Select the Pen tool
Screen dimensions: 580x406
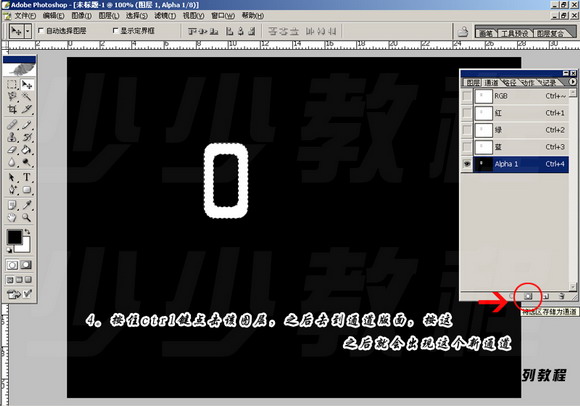12,190
